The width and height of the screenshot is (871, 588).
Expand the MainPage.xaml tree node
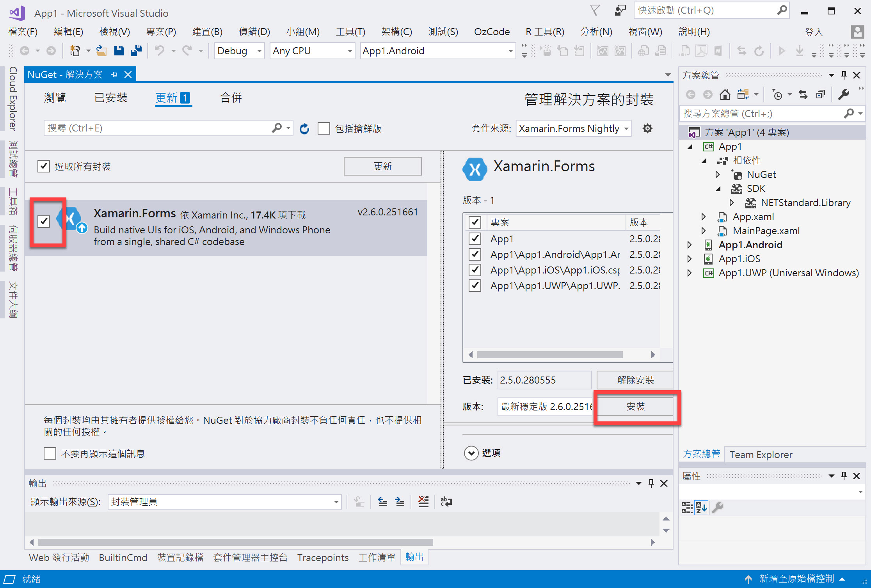tap(704, 231)
